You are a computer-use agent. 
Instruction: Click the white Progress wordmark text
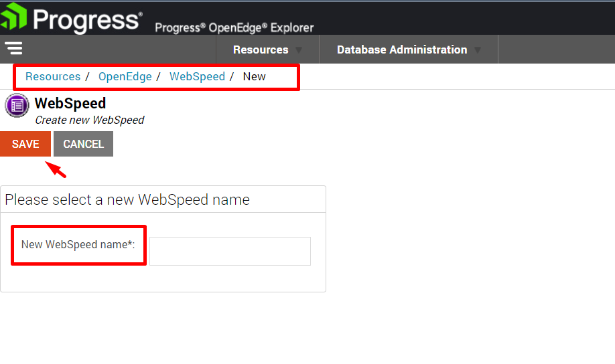point(87,19)
